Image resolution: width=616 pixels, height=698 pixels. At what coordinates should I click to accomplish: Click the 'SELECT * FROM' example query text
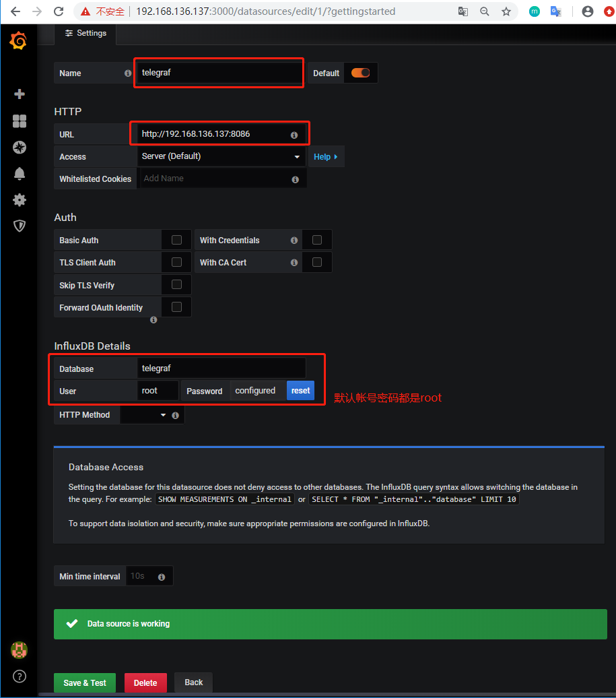click(x=413, y=499)
